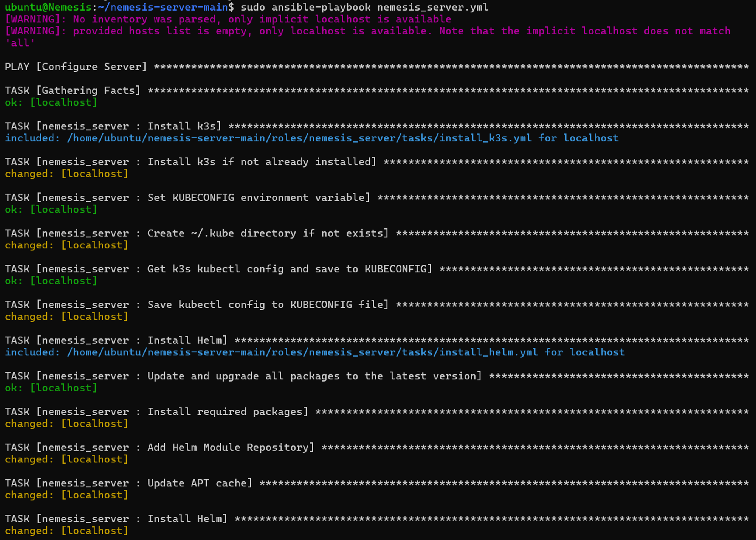Click the 'Create ~/.kube directory if not exists' task line
Image resolution: width=756 pixels, height=540 pixels.
tap(377, 233)
